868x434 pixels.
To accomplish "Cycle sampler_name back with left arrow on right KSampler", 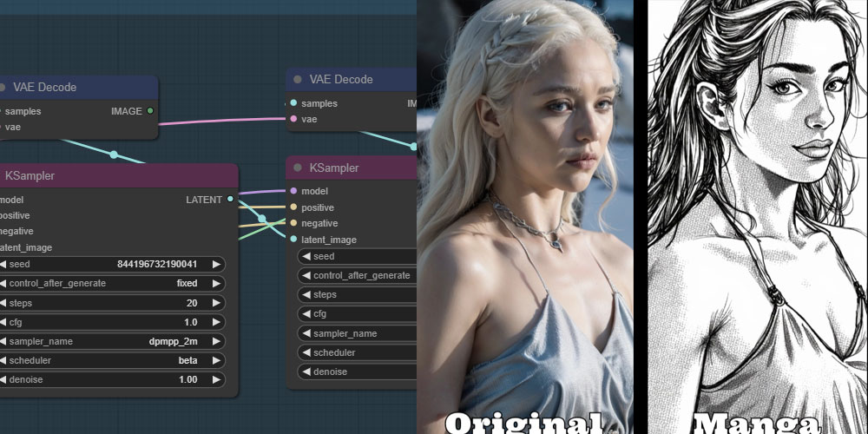I will 306,333.
